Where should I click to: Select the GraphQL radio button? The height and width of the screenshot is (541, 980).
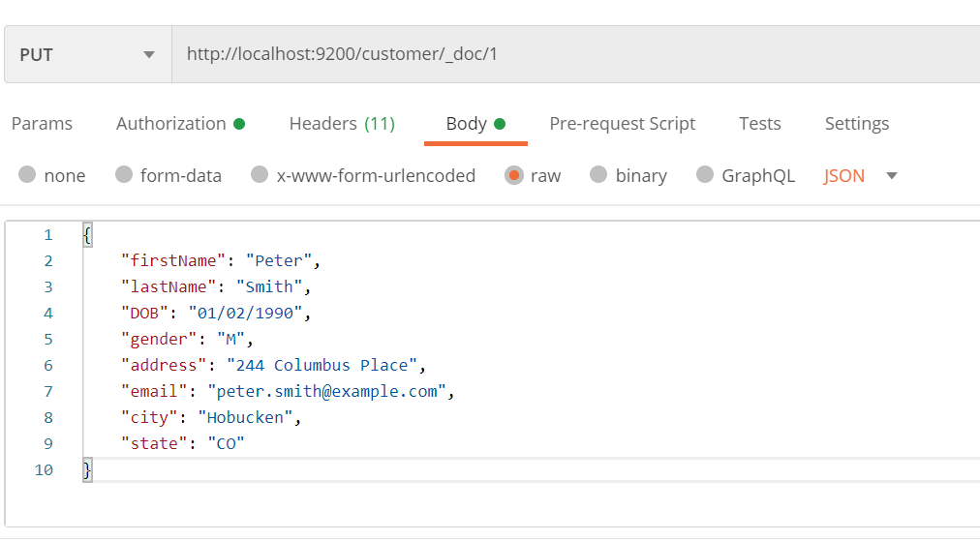pyautogui.click(x=705, y=174)
